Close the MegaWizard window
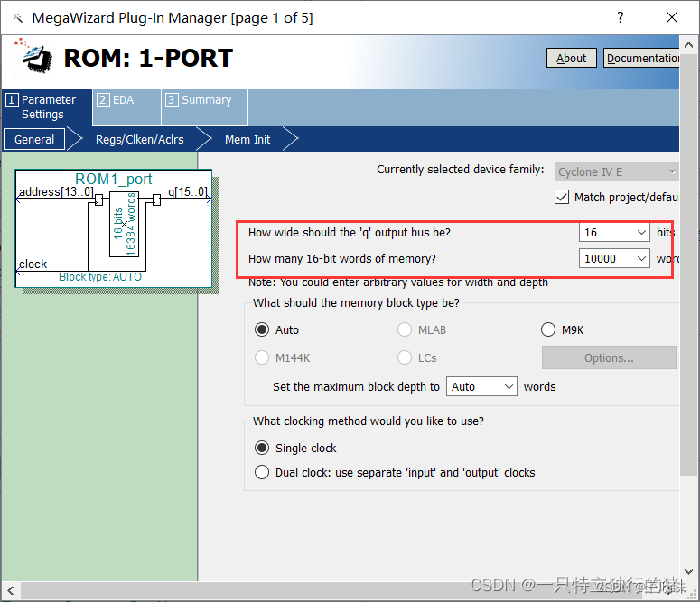The image size is (700, 602). pos(671,17)
